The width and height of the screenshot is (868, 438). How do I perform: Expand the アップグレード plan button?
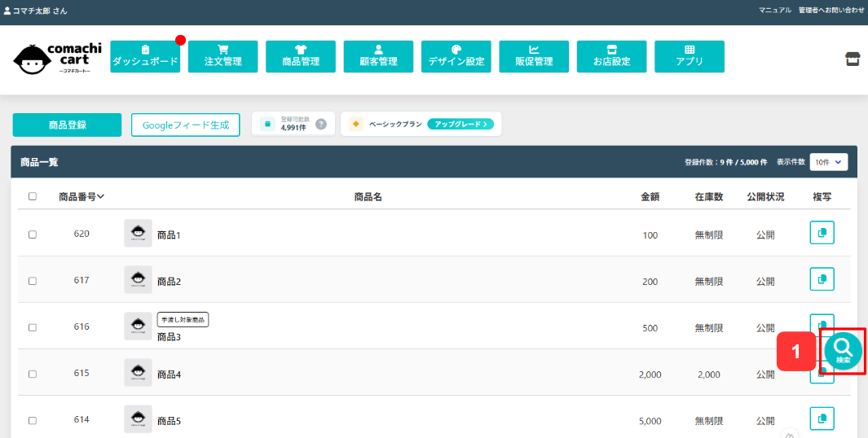(460, 124)
